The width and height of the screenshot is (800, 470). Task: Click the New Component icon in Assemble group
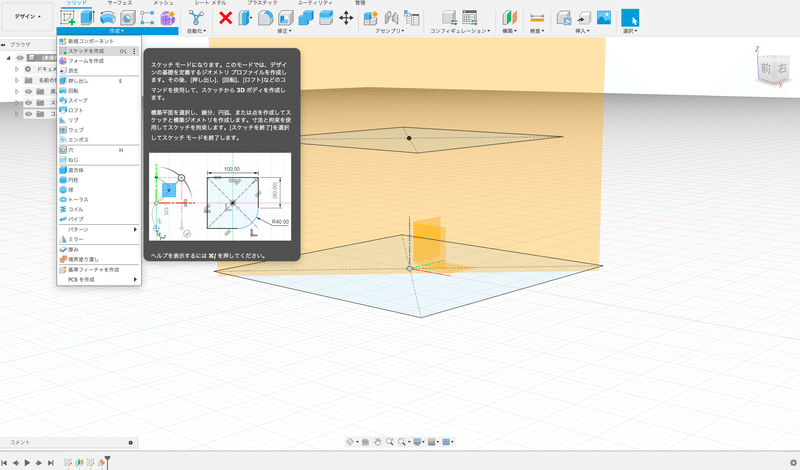tap(370, 18)
